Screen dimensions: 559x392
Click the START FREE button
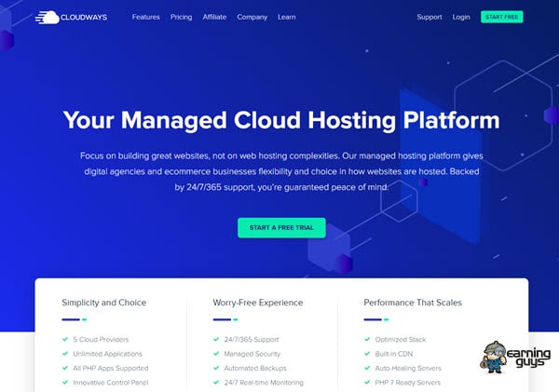pos(501,17)
